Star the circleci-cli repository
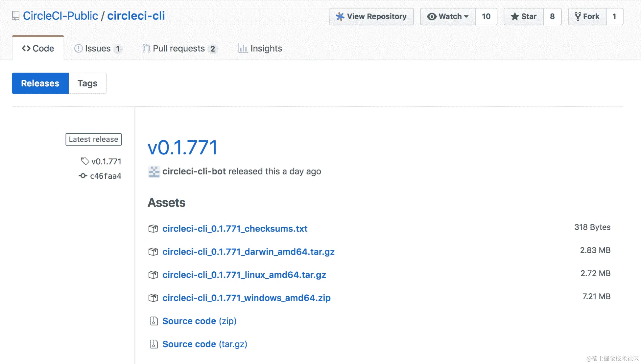Screen dimensions: 641x364 click(524, 16)
